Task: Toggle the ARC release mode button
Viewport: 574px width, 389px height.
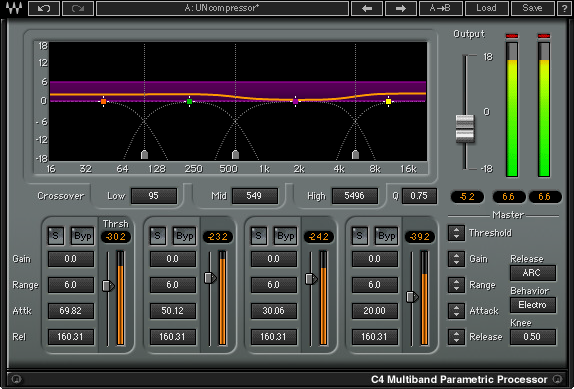Action: (533, 273)
